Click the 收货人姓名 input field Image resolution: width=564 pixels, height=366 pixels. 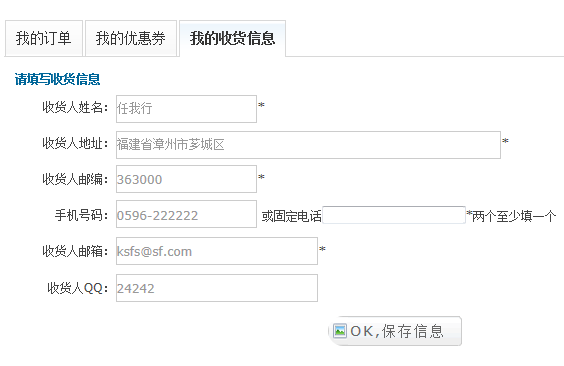pyautogui.click(x=186, y=109)
